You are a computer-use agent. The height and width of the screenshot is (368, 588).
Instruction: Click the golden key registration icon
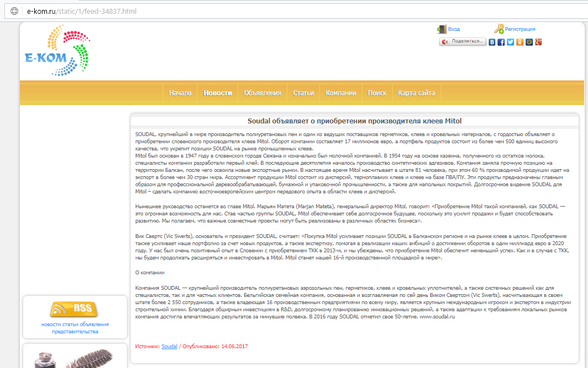click(x=499, y=29)
